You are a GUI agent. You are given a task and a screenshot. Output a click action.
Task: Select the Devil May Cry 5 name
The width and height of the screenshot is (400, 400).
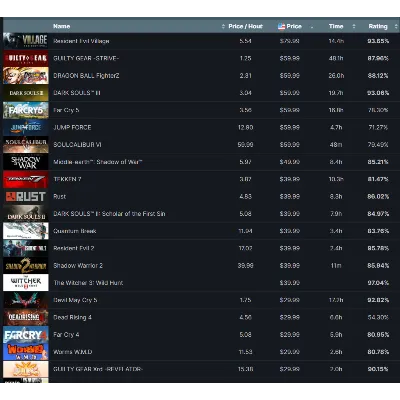[x=75, y=300]
